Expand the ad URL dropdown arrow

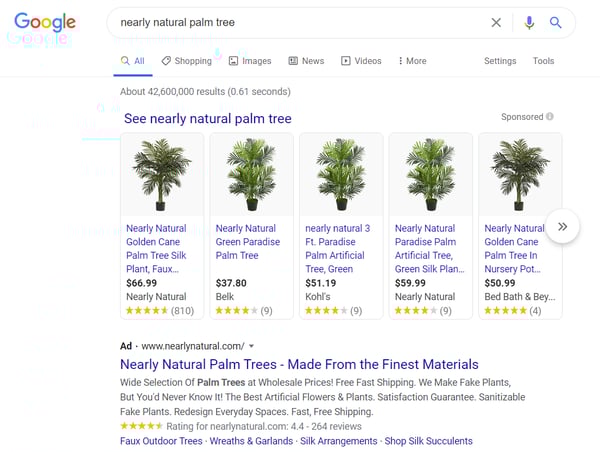click(251, 346)
